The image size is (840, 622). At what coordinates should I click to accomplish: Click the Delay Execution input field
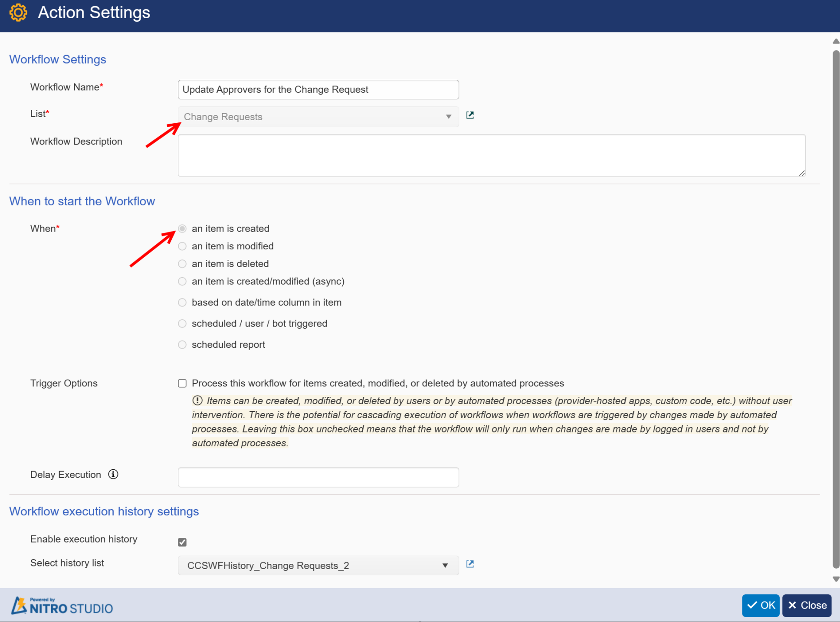(318, 477)
